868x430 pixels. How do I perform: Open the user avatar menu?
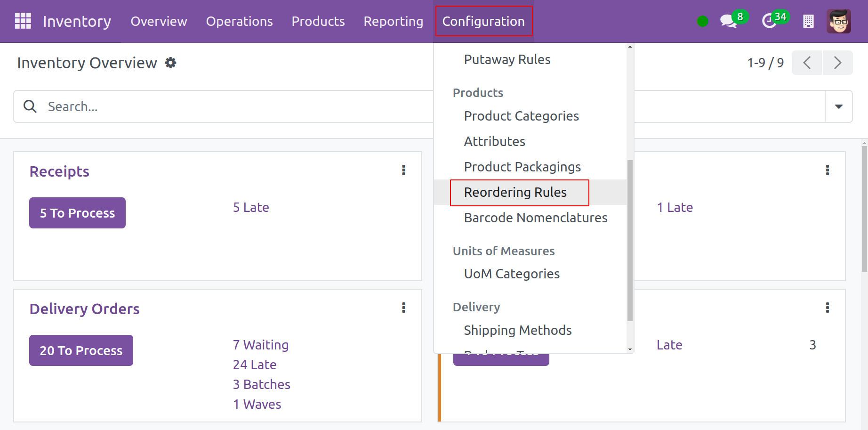coord(838,21)
